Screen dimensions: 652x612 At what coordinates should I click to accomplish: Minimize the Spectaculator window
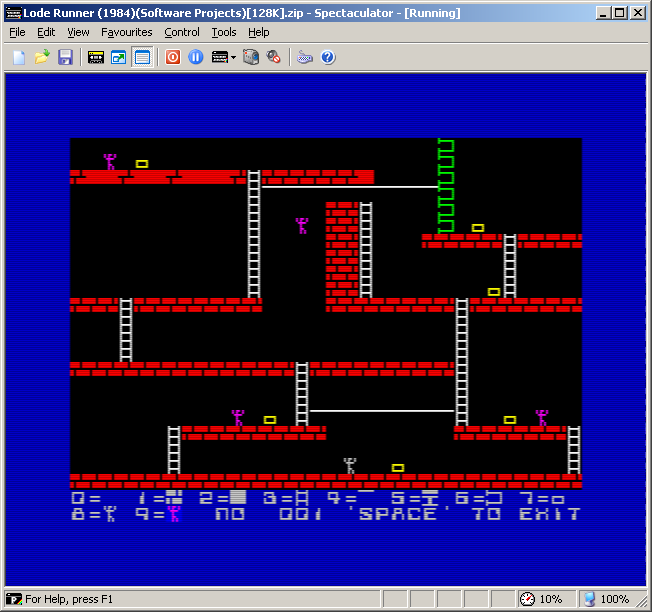603,13
